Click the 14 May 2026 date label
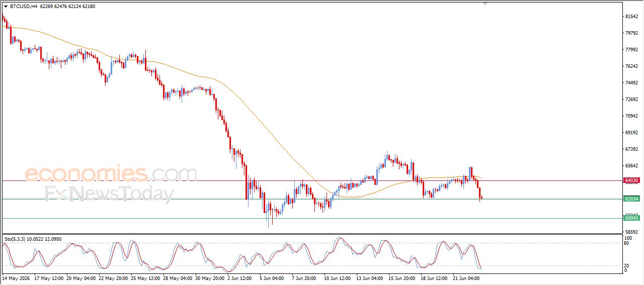Image resolution: width=644 pixels, height=285 pixels. tap(15, 277)
